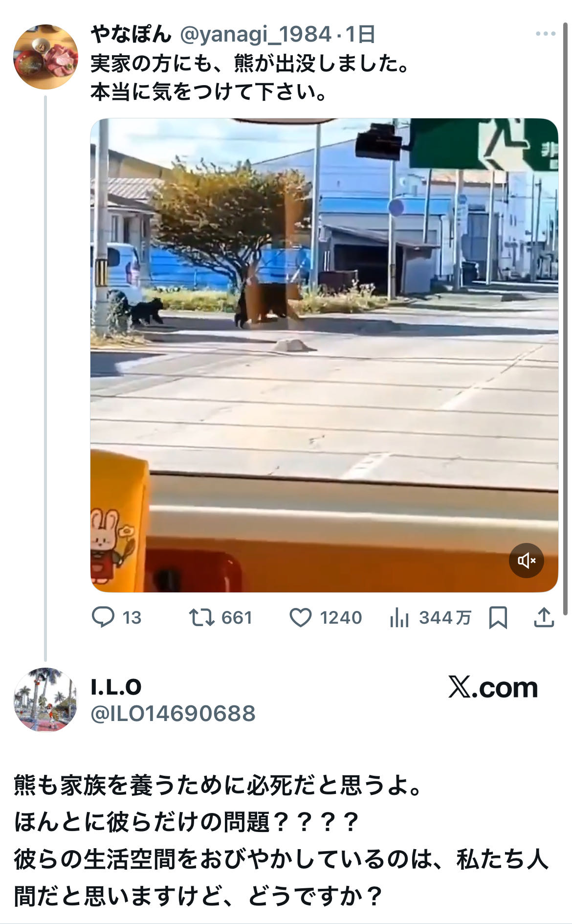Open the original tweet text about 熊が出没
This screenshot has height=924, width=572.
pos(250,77)
